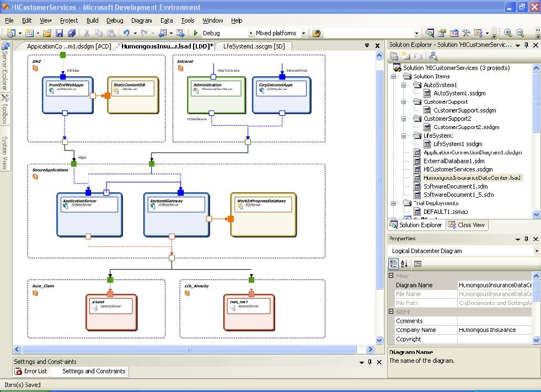
Task: Click the Company Name property value field
Action: click(495, 330)
